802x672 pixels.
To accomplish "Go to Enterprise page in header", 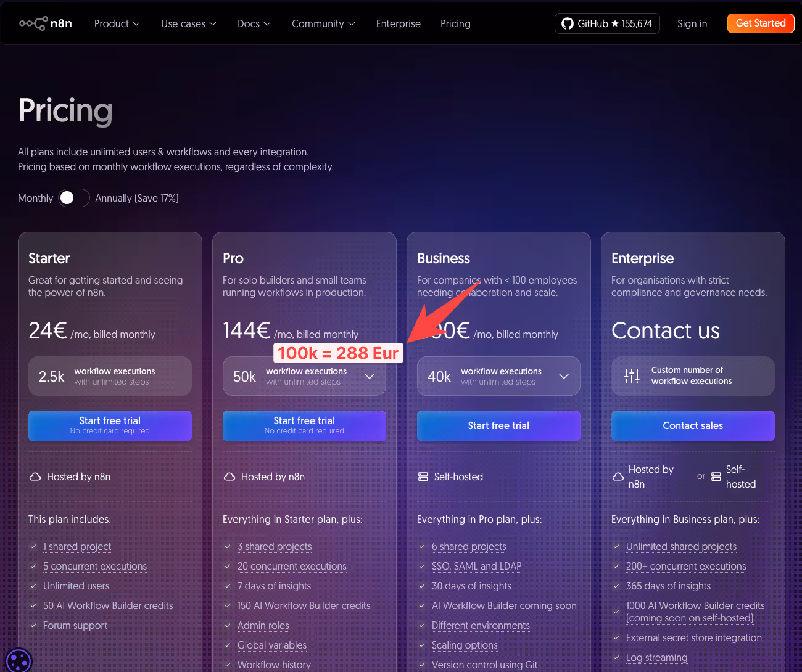I will pos(399,23).
